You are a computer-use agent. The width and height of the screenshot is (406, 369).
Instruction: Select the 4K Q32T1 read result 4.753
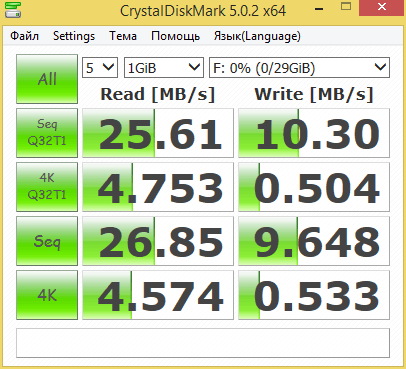pos(158,187)
